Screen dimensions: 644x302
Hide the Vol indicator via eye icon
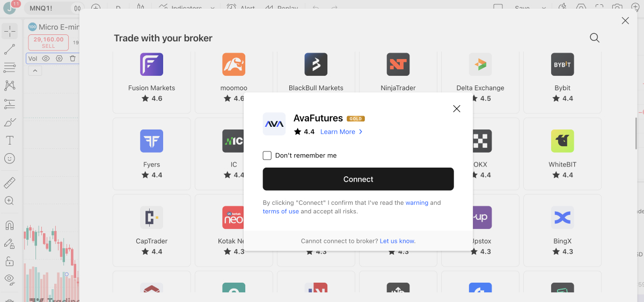pos(46,59)
